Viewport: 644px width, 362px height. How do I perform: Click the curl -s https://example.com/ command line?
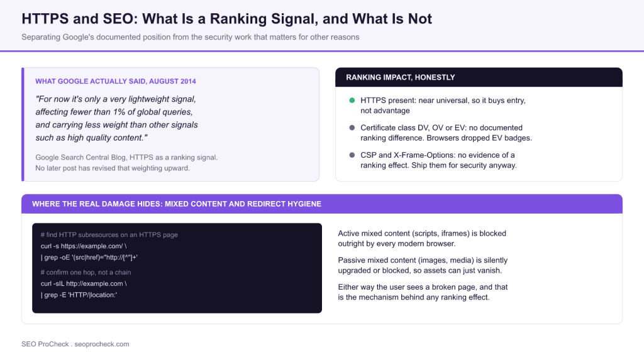84,246
